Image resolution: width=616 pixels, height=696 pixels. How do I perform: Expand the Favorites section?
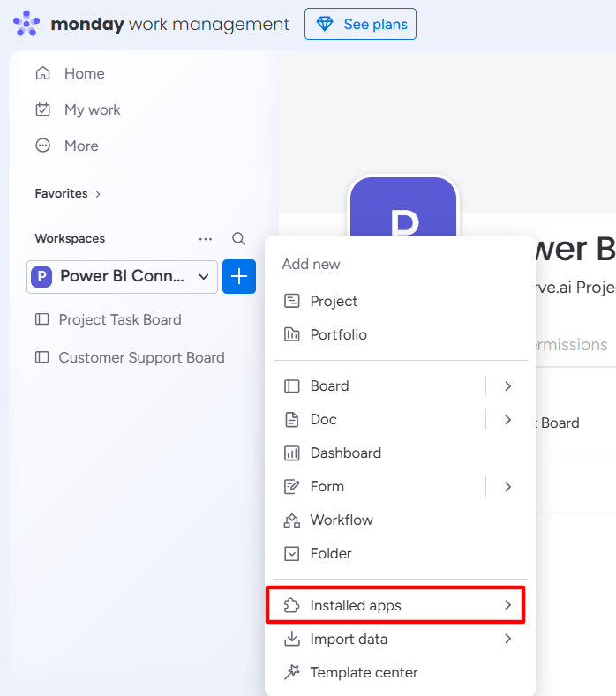(67, 193)
